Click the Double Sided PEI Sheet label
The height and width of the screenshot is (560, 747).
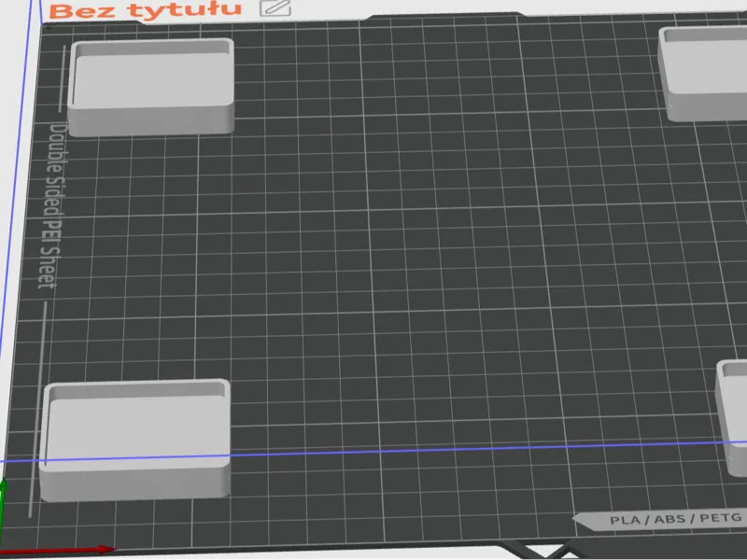click(x=53, y=204)
